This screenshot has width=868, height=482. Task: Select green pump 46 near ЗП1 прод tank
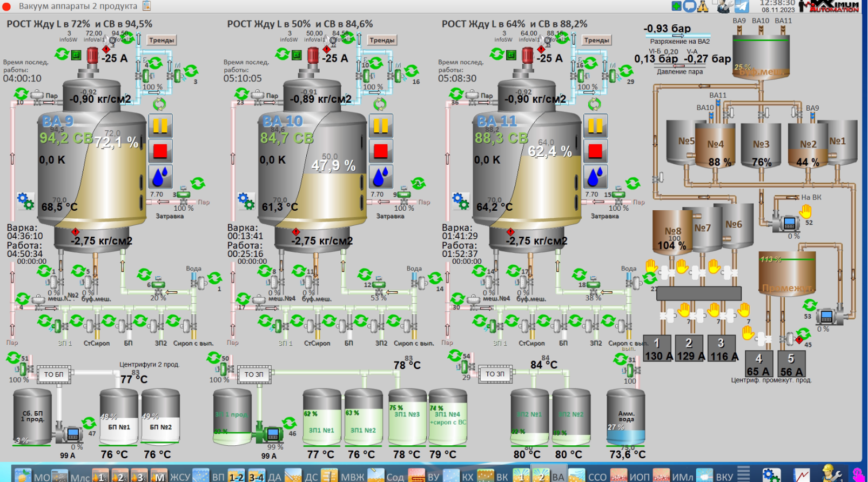tap(270, 433)
